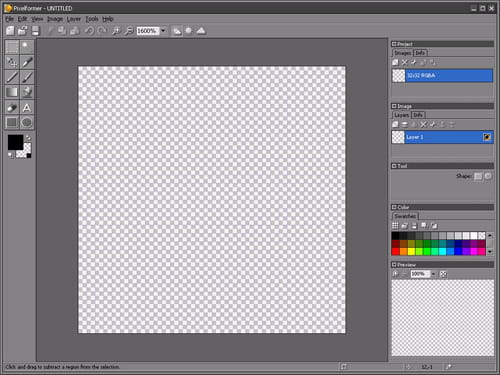Click the pin icon in status bar
This screenshot has height=375, width=500.
pyautogui.click(x=449, y=367)
